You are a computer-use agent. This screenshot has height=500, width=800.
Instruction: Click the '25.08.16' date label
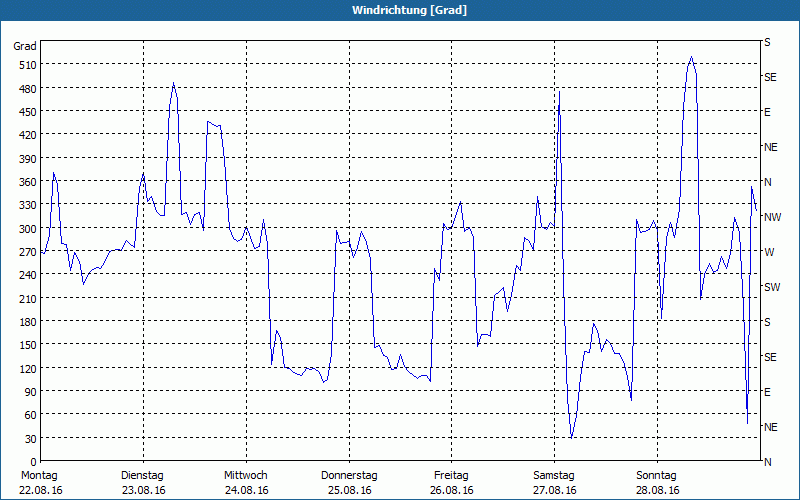[x=349, y=490]
